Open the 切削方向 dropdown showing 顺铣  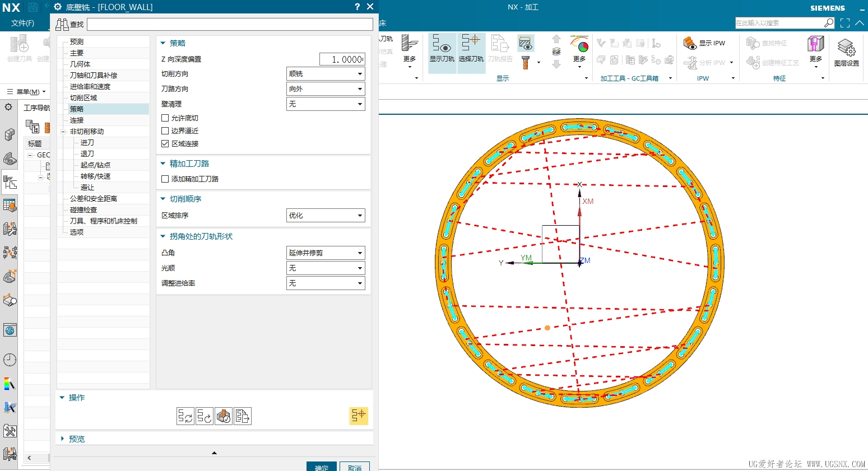click(326, 74)
